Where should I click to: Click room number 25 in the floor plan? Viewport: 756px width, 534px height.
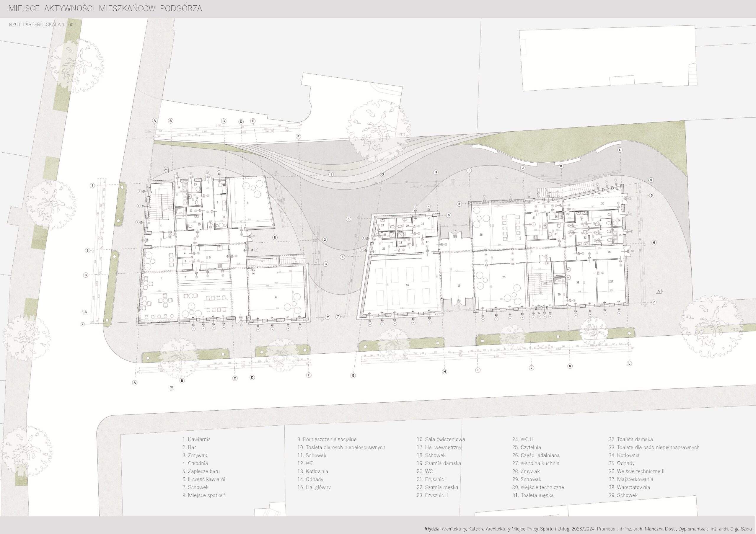(x=504, y=277)
